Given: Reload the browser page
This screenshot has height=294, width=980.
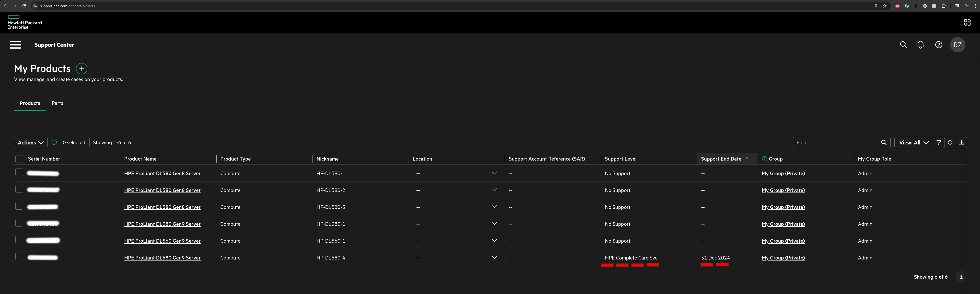Looking at the screenshot, I should (24, 6).
